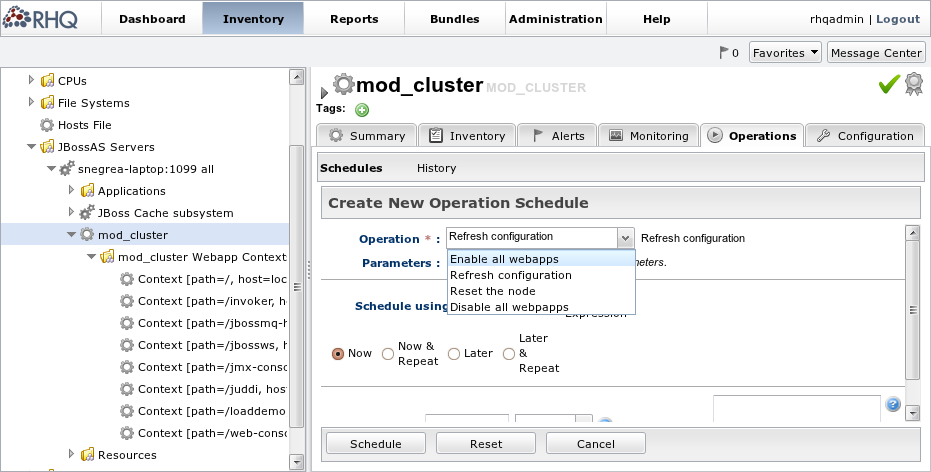Click the Operation combo box arrow
931x472 pixels.
[625, 238]
